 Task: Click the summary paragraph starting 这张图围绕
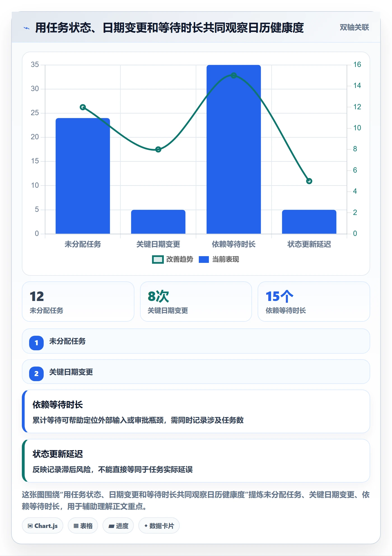point(196,501)
